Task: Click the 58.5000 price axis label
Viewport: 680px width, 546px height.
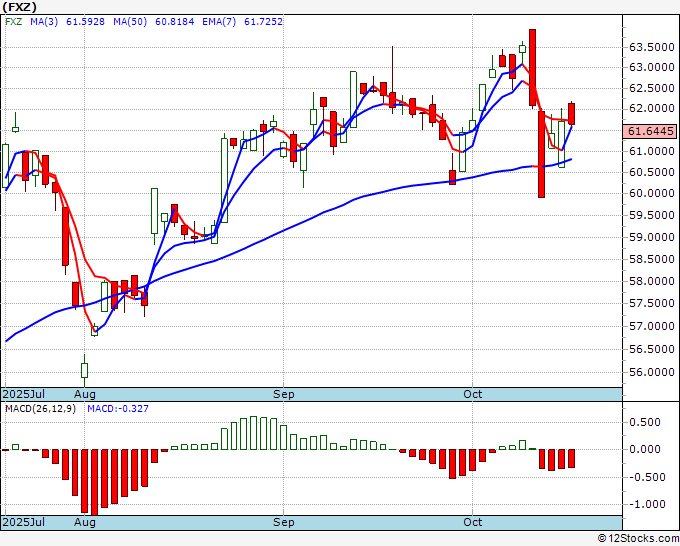Action: 652,259
